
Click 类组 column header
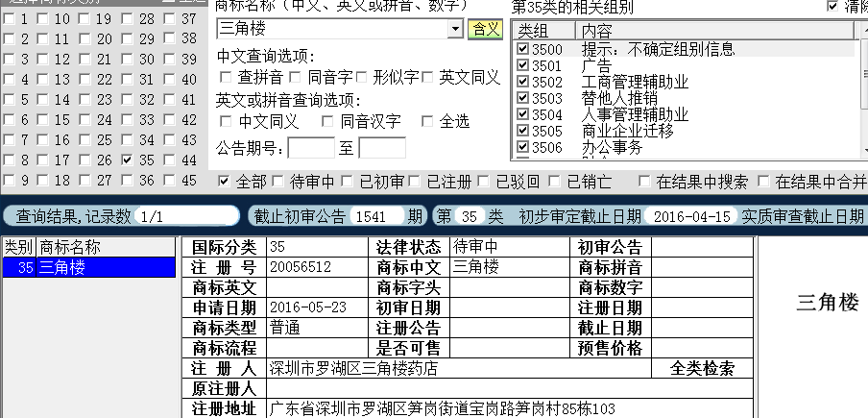point(543,31)
